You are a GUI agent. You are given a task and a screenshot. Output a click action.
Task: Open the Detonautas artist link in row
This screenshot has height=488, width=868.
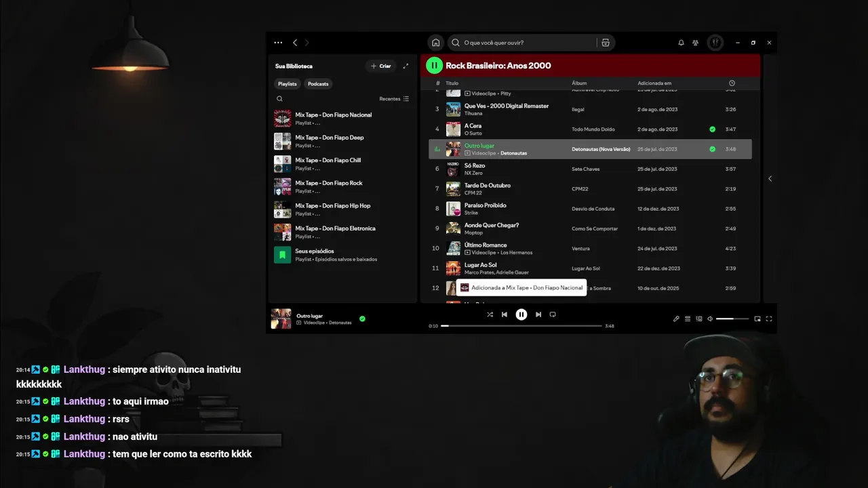[x=513, y=153]
